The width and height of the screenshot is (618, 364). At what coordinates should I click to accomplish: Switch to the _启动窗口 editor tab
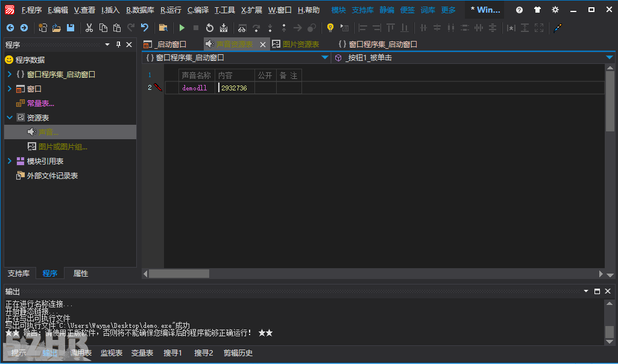tap(171, 44)
